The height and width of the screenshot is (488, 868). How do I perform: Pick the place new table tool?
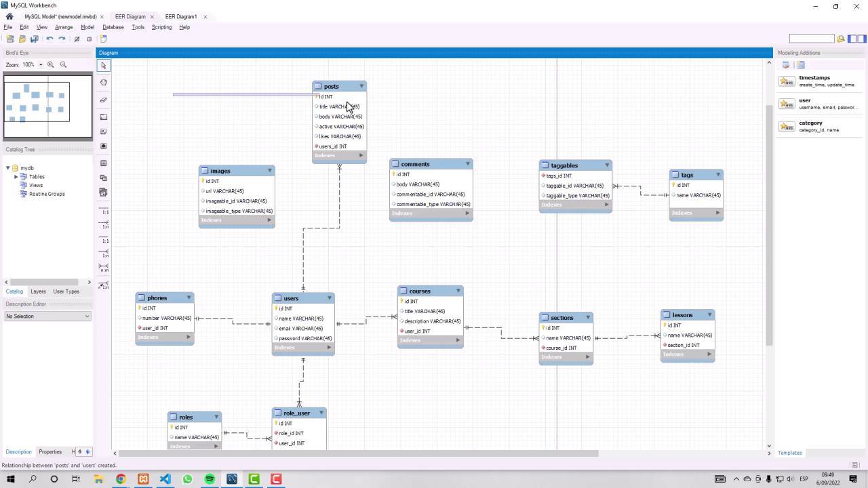pos(103,163)
